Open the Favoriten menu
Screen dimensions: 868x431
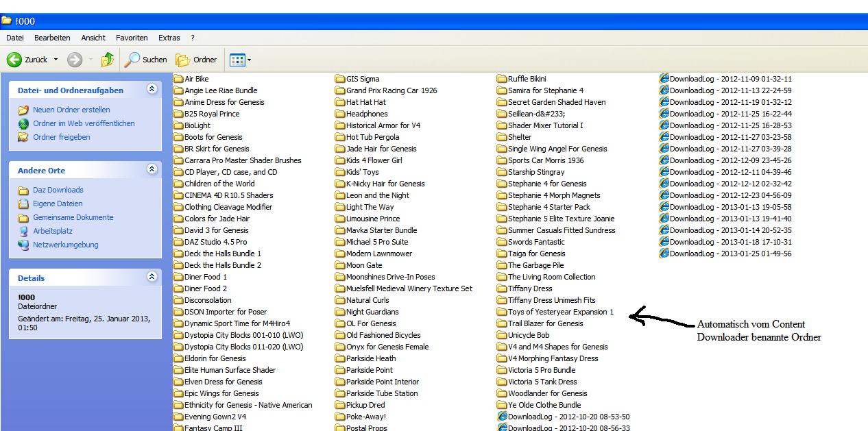pos(132,38)
